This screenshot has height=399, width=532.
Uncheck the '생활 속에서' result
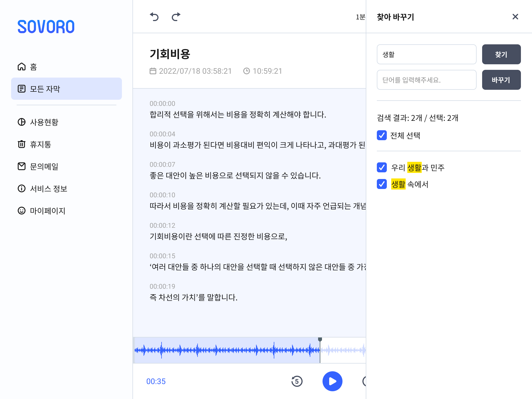[x=382, y=184]
